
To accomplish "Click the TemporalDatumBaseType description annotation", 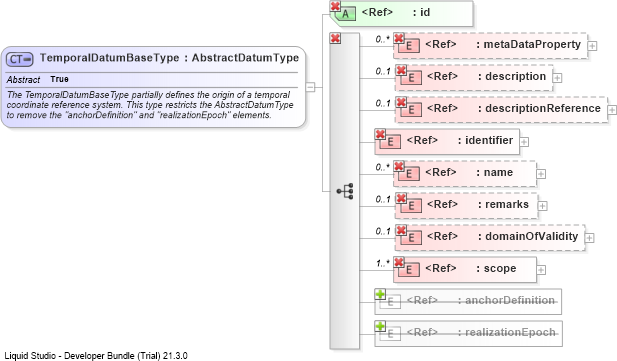I will [150, 105].
